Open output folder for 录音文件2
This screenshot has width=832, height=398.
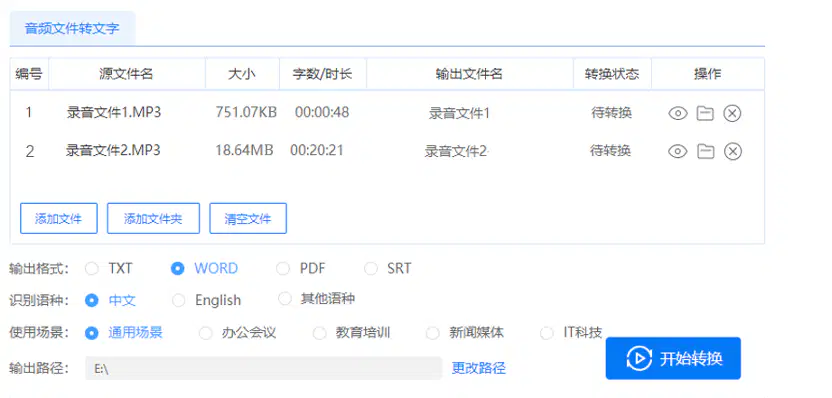pyautogui.click(x=705, y=152)
